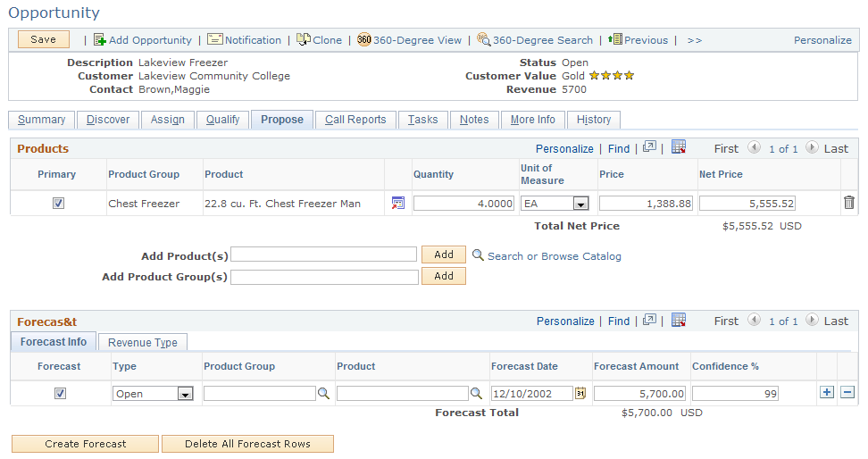This screenshot has width=868, height=459.
Task: Click the Net Price field 5,555.52
Action: pos(747,204)
